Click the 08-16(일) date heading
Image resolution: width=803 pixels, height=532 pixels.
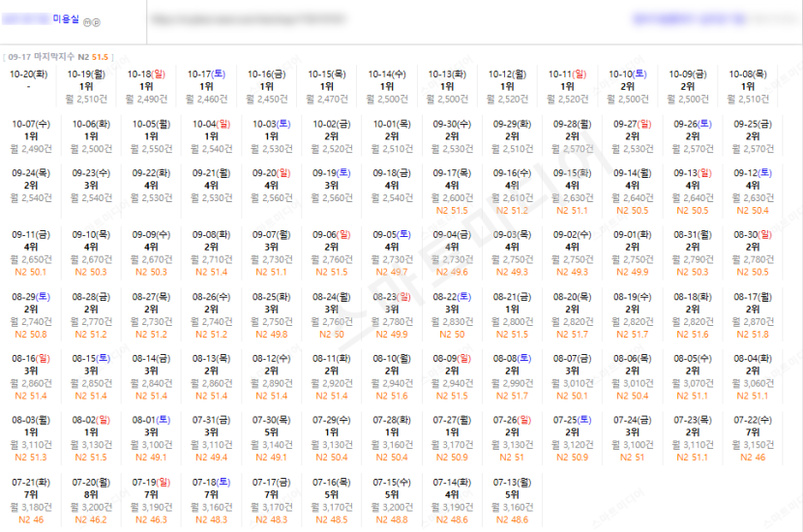click(31, 359)
